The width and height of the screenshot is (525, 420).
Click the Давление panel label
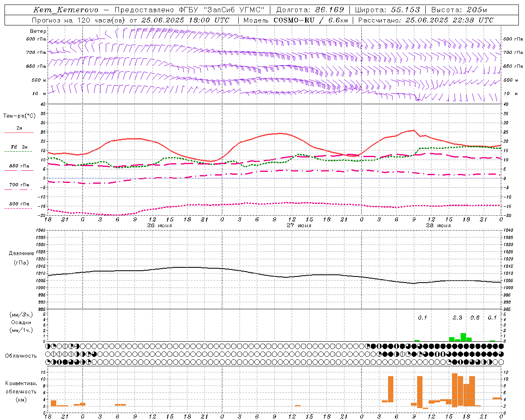[21, 253]
